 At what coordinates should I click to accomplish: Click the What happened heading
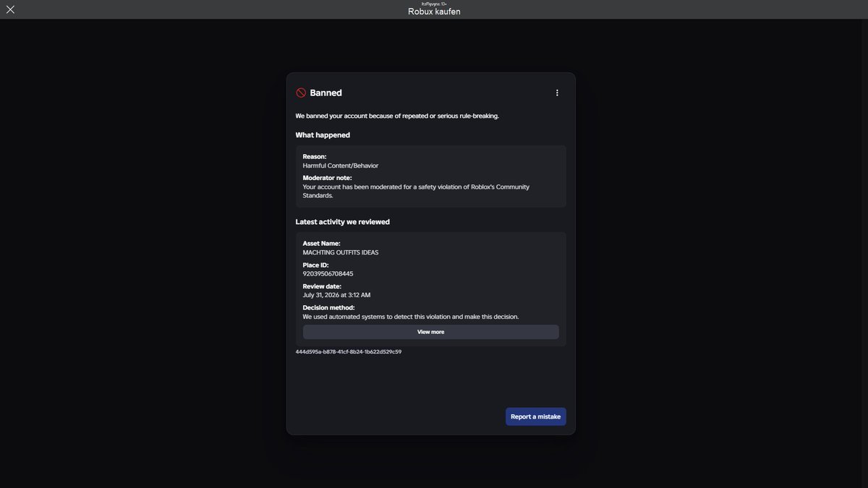point(323,135)
